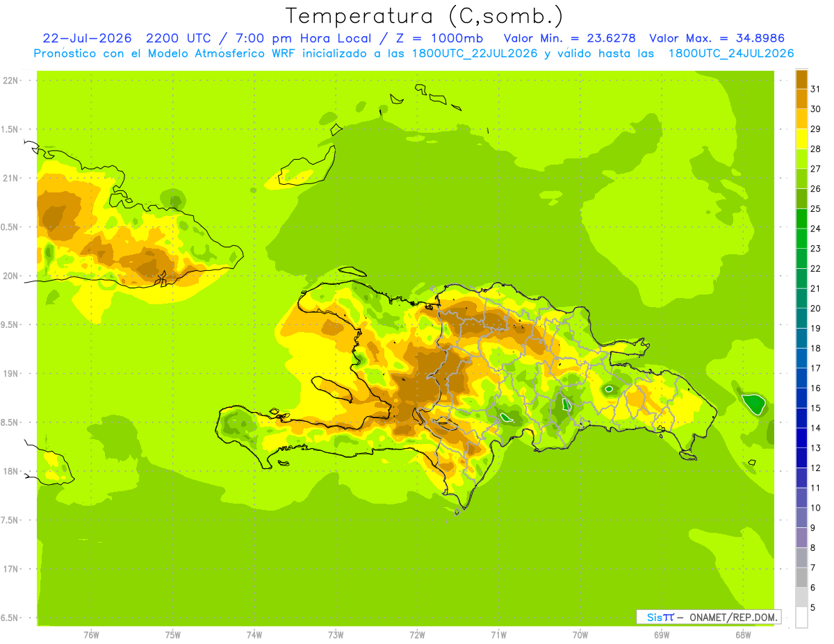Click the '70W' longitude label
The height and width of the screenshot is (644, 834).
tap(580, 635)
